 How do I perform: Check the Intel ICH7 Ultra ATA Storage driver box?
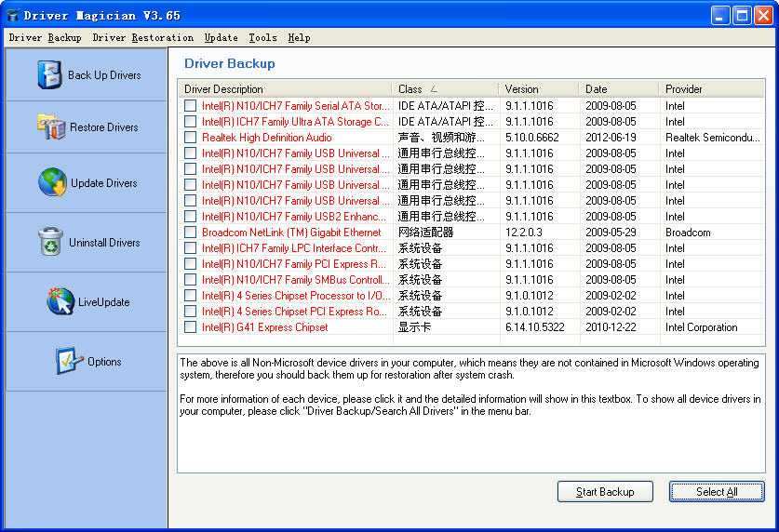190,122
